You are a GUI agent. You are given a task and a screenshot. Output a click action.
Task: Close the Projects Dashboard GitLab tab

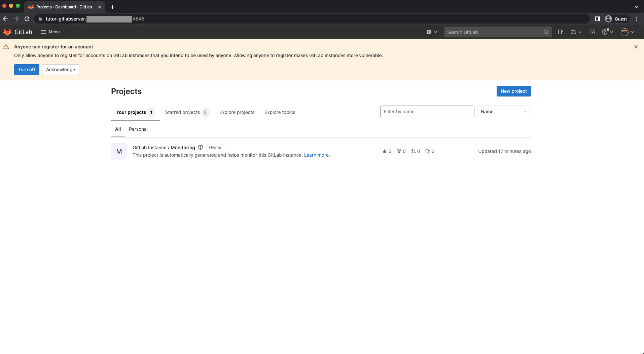coord(99,7)
